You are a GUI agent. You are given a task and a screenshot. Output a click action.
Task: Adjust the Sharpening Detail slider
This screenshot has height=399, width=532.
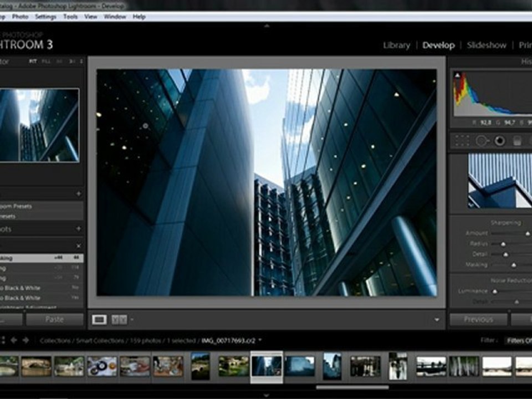[x=505, y=254]
